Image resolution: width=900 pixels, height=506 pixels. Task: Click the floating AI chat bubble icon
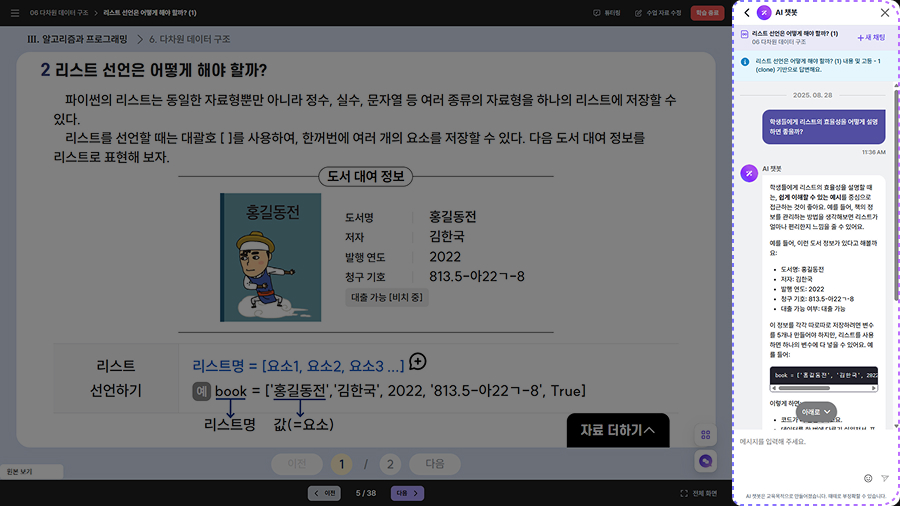click(706, 461)
